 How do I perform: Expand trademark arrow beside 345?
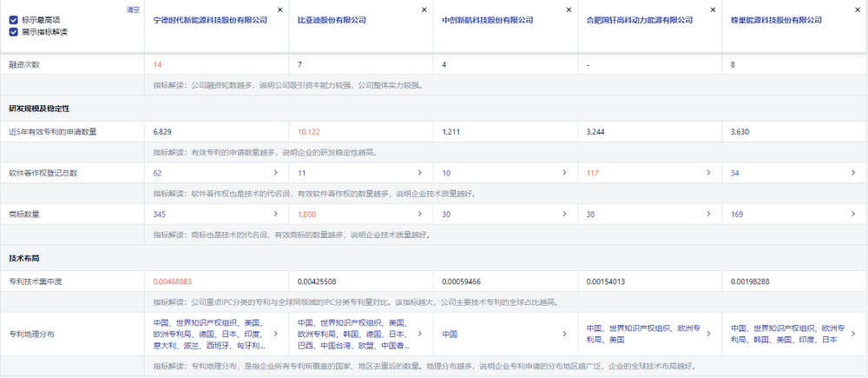click(276, 214)
